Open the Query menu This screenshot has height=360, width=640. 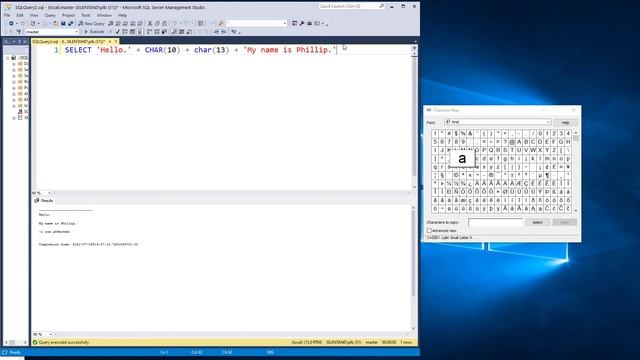tap(50, 15)
